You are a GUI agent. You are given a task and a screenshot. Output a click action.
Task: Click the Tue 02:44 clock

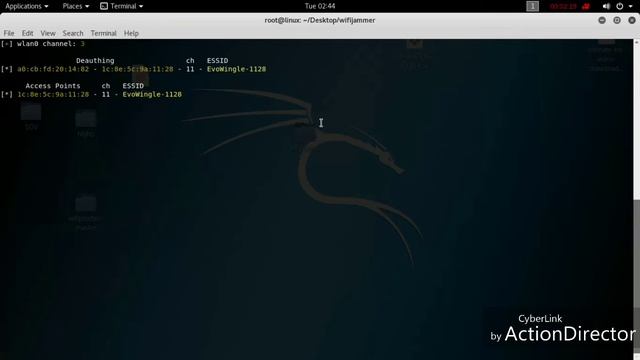click(x=320, y=6)
